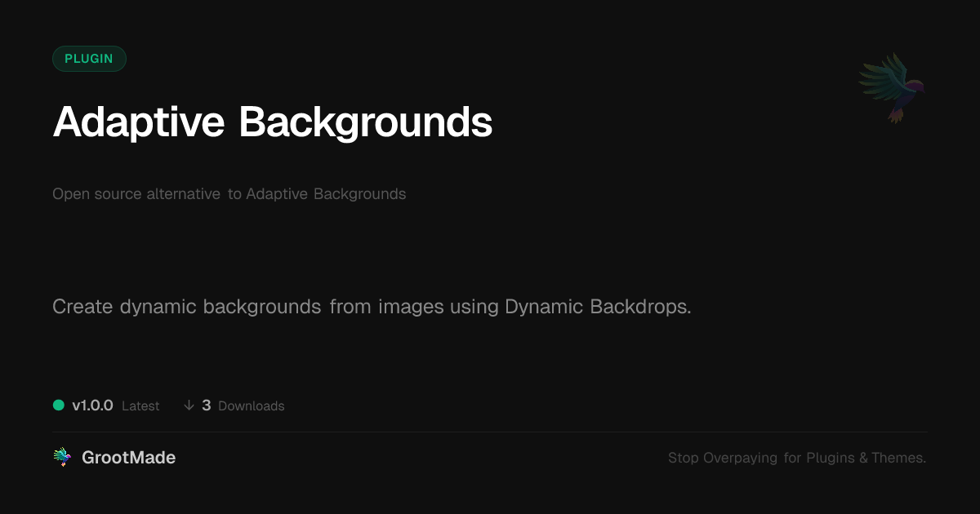
Task: Click the horizontal divider above the footer
Action: click(x=490, y=432)
